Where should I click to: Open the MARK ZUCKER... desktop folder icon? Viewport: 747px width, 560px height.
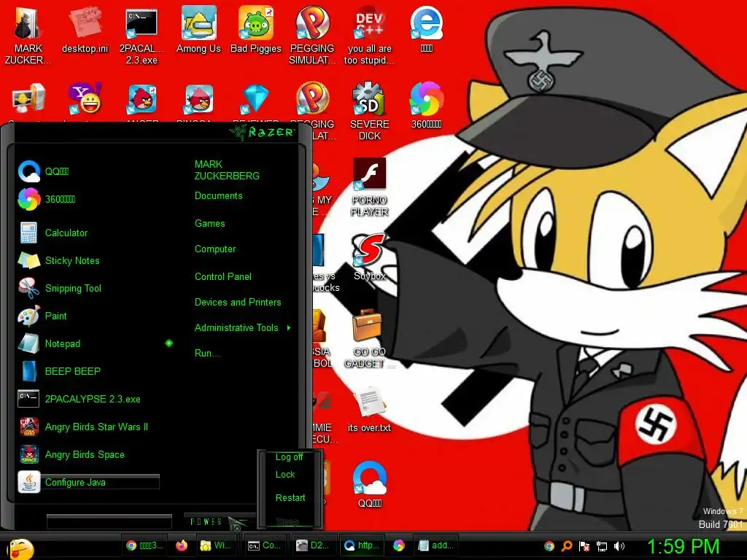click(x=28, y=36)
